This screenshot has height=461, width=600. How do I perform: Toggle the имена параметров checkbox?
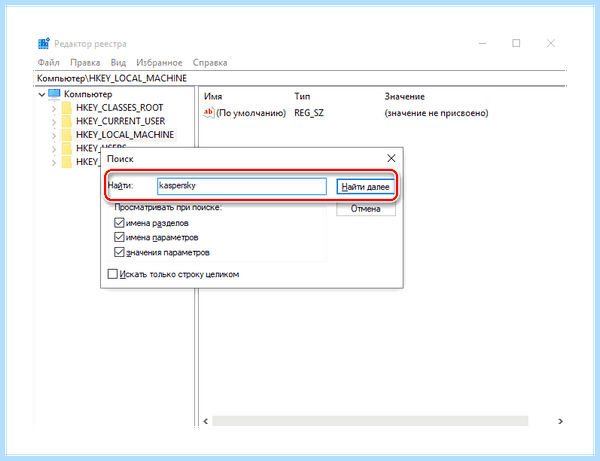119,237
